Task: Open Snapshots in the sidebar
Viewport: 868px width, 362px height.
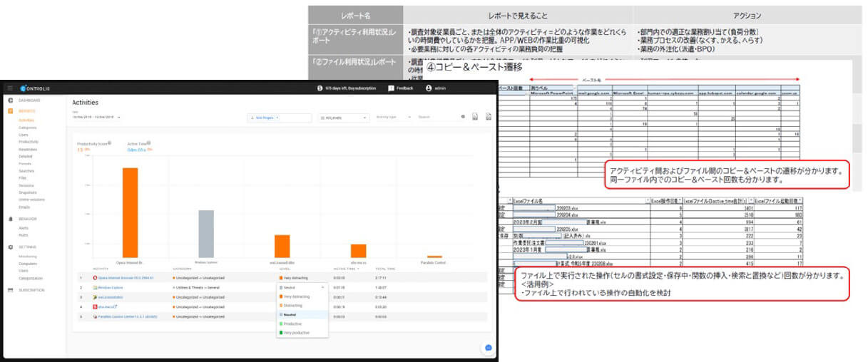Action: [27, 192]
